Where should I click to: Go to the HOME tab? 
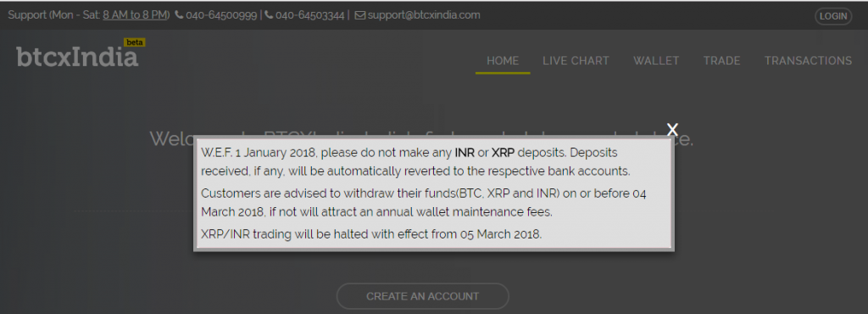503,61
